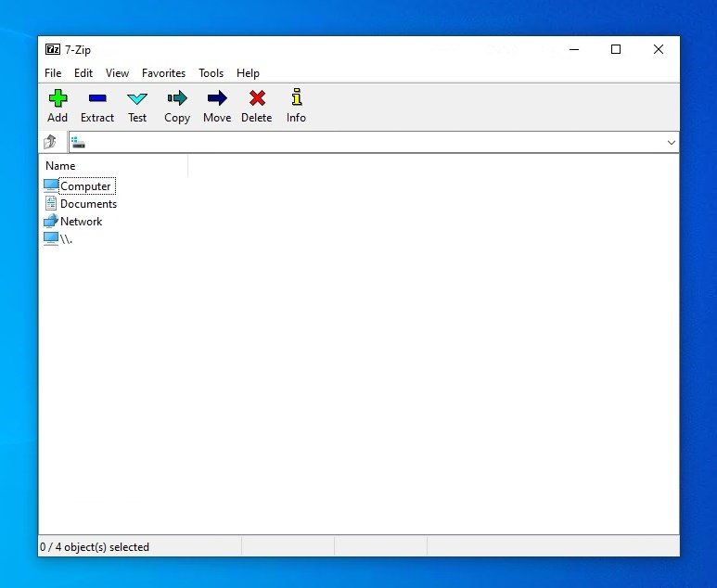This screenshot has height=588, width=717.
Task: Click the Copy arrow toolbar icon
Action: click(177, 98)
